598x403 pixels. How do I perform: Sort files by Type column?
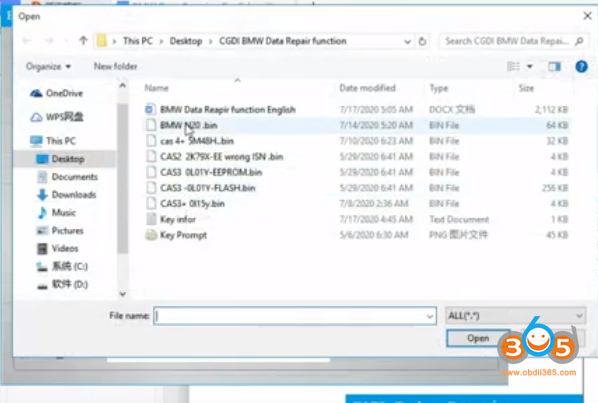point(439,88)
